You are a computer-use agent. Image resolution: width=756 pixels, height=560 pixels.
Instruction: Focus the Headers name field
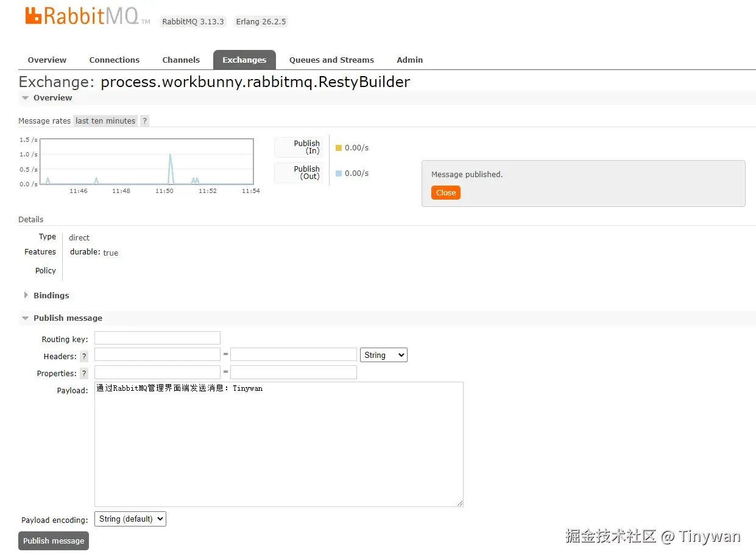click(157, 354)
